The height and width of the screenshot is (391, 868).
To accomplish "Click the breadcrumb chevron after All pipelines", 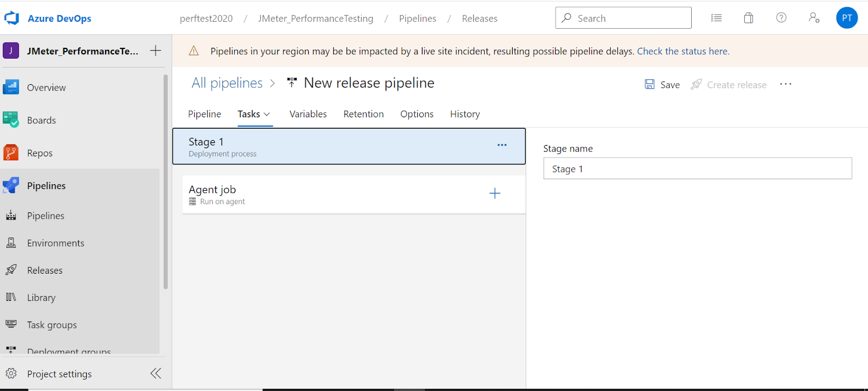I will pos(272,83).
